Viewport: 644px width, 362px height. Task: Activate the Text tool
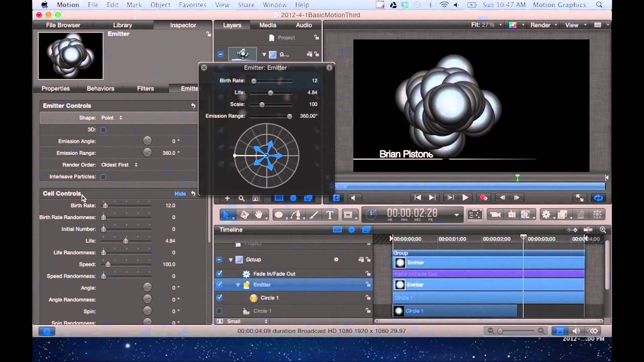[x=330, y=215]
